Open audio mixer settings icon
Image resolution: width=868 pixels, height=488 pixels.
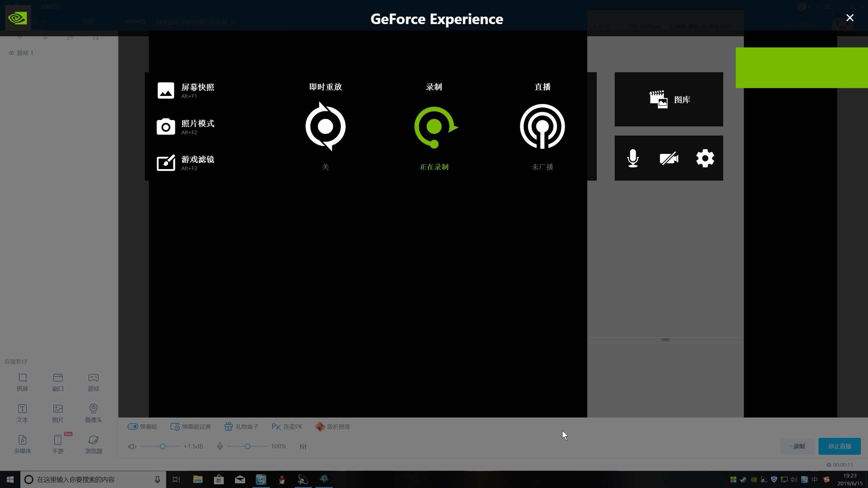(x=303, y=447)
